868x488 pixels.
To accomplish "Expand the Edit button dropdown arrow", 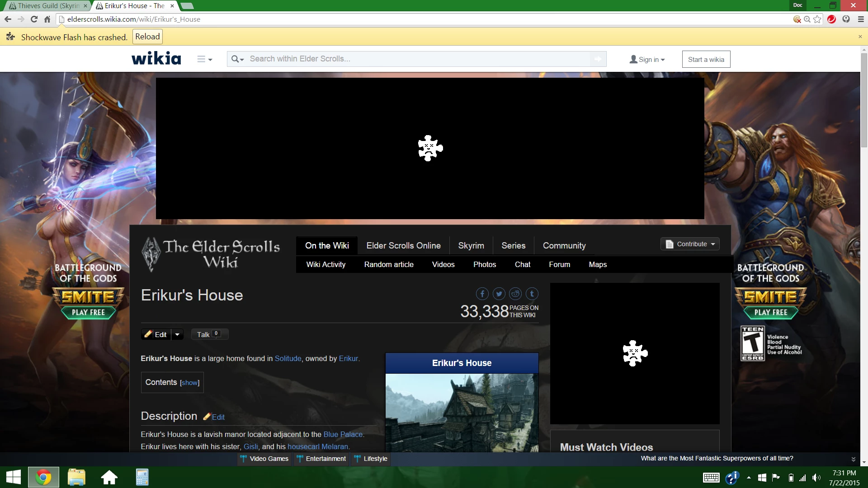I will 177,335.
